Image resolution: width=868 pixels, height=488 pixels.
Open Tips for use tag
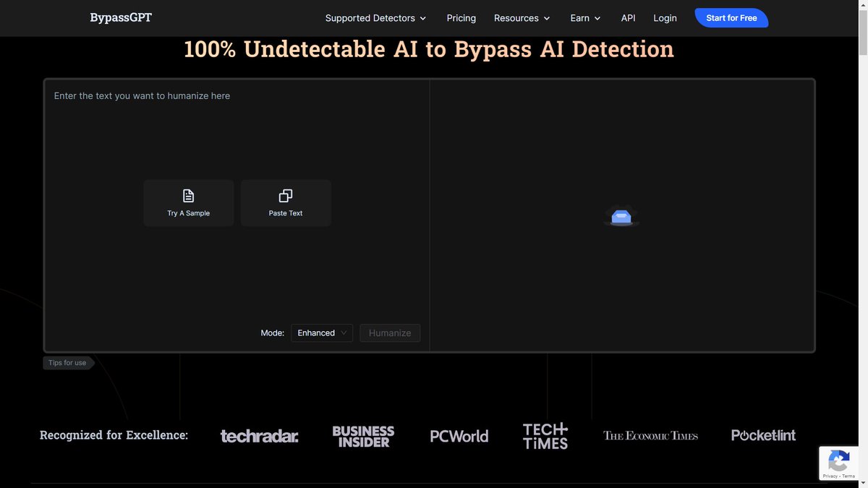click(x=68, y=363)
